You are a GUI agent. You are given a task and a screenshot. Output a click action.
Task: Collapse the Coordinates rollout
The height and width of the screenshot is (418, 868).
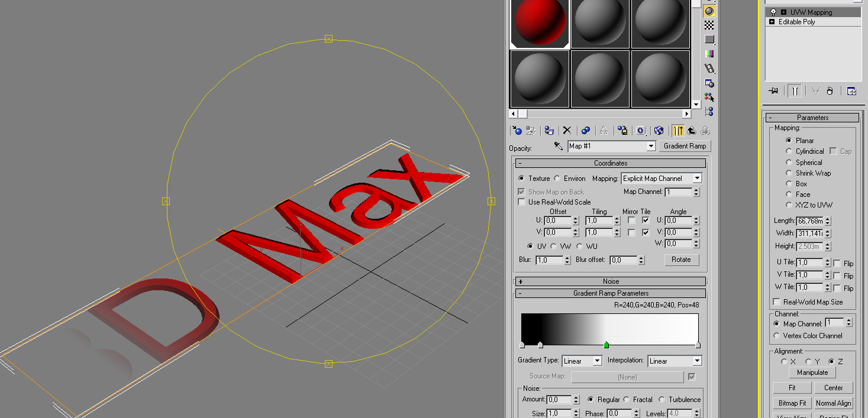coord(610,163)
